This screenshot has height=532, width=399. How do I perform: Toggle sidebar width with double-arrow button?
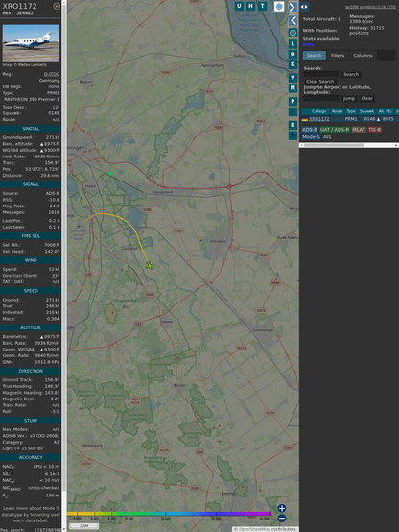point(304,7)
